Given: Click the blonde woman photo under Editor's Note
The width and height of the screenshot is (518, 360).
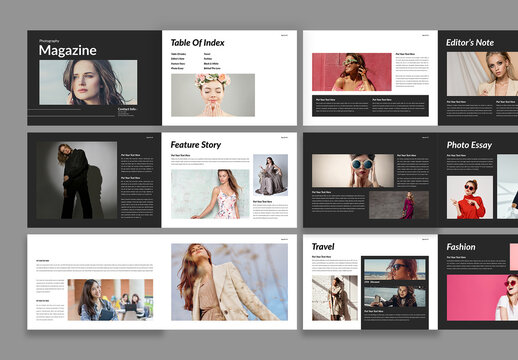Looking at the screenshot, I should [482, 74].
